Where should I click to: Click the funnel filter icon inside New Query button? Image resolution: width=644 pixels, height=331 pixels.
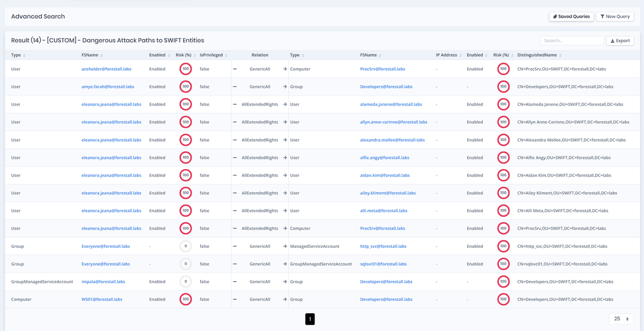(603, 16)
